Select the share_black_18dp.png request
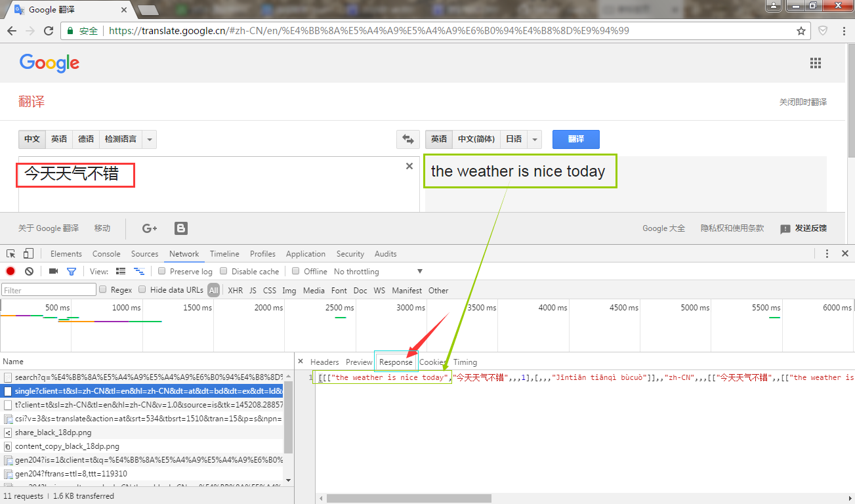This screenshot has height=504, width=855. point(142,432)
